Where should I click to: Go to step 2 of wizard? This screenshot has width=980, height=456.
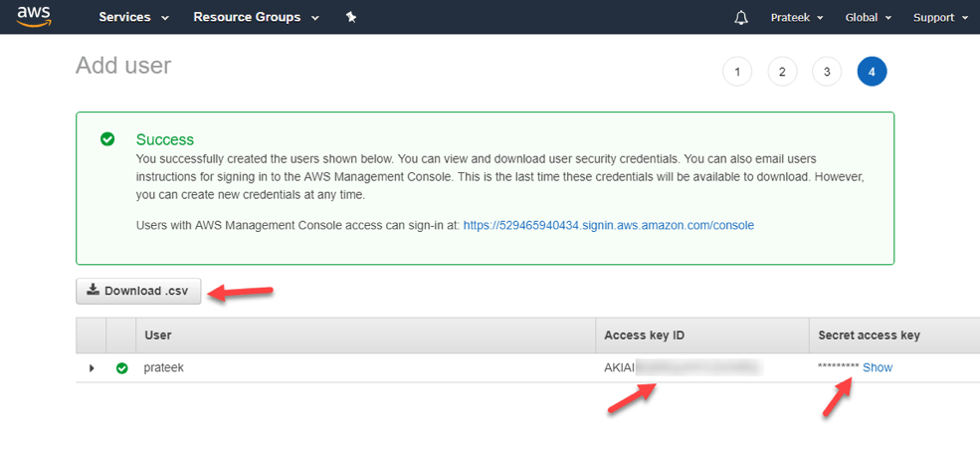tap(782, 72)
